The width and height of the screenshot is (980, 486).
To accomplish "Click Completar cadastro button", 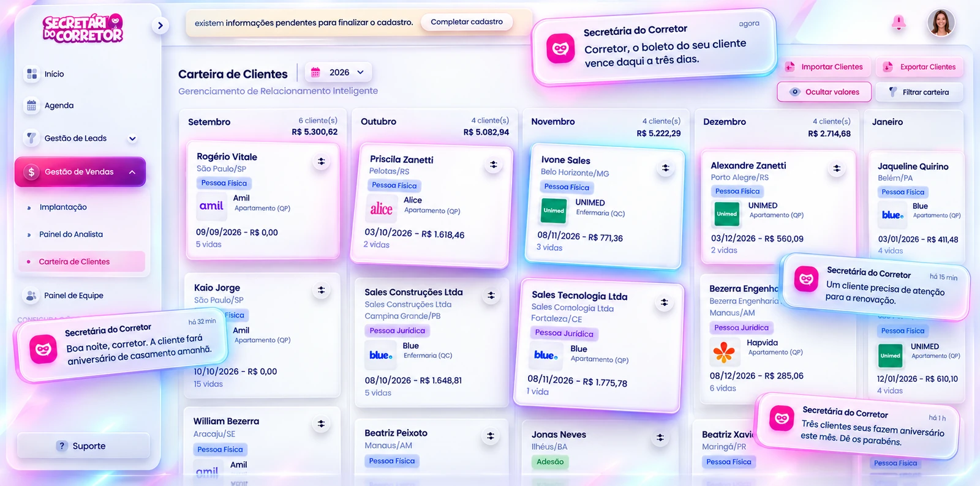I will (x=467, y=22).
